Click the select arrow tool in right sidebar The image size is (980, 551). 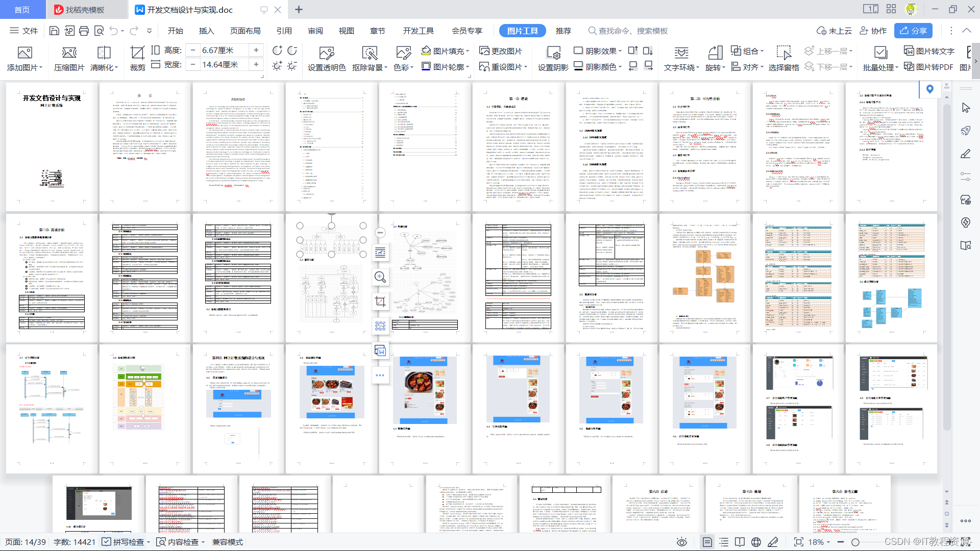point(966,108)
